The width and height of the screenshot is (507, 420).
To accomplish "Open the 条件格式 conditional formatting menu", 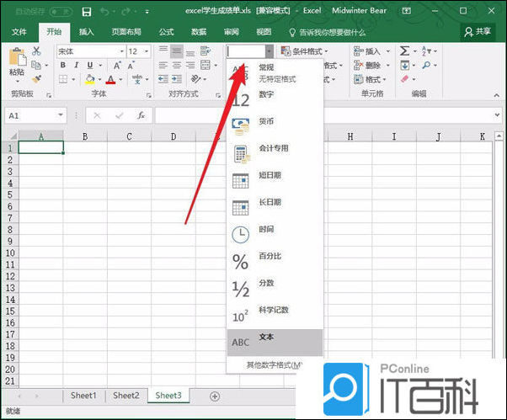I will point(304,51).
